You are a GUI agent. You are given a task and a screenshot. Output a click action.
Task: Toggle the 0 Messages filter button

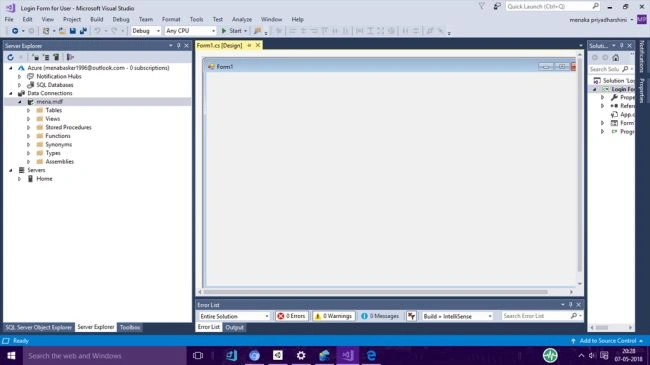[x=380, y=316]
